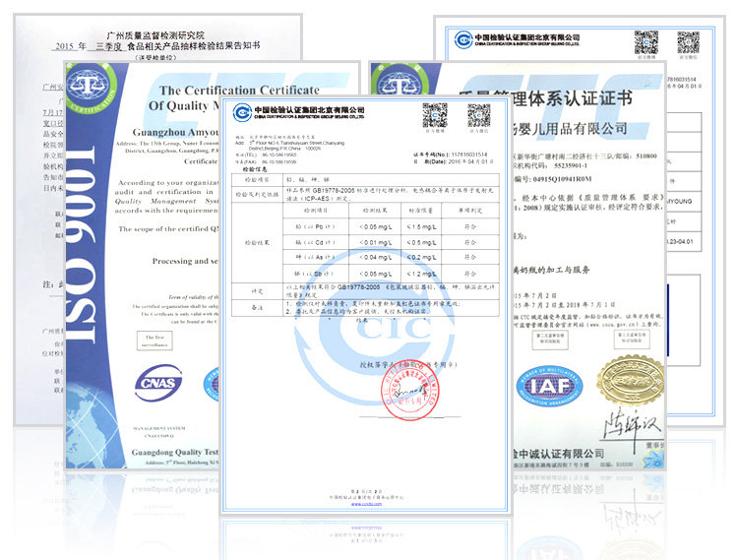Click the '<0.01 mg/L' result in the Cd row
738x560 pixels.
coord(375,242)
